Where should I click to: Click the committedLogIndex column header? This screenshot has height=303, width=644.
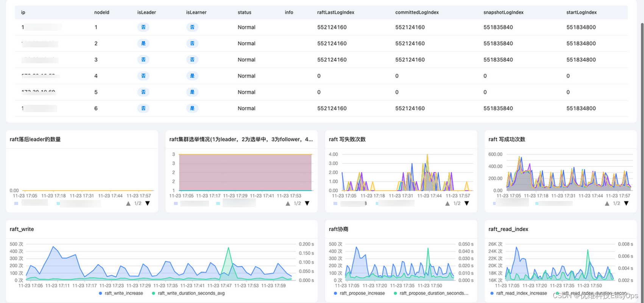417,12
